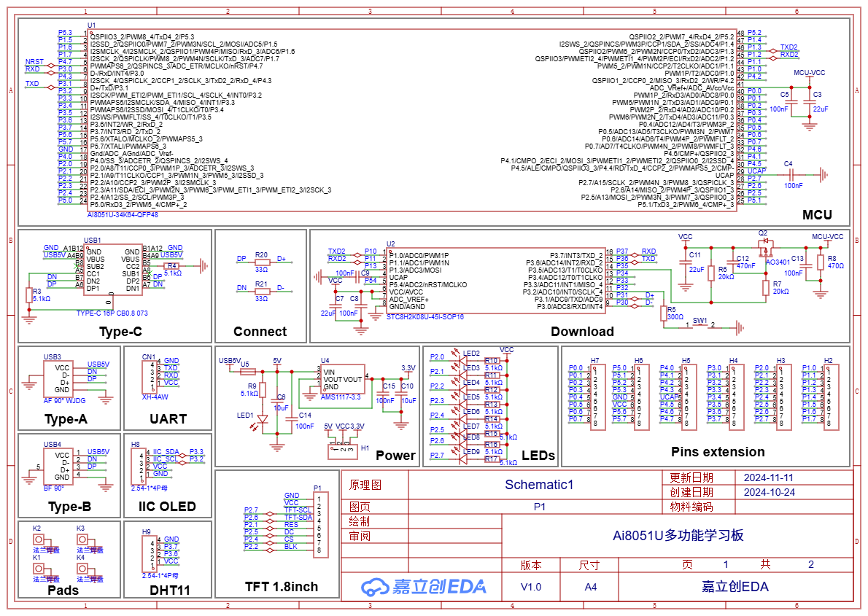868x616 pixels.
Task: Click the version value V1.0
Action: click(531, 587)
